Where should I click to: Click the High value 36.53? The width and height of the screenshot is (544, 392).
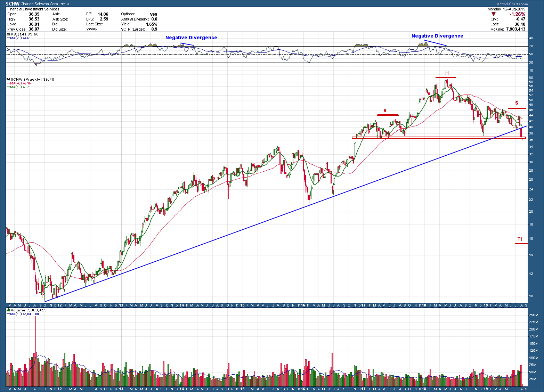point(34,19)
